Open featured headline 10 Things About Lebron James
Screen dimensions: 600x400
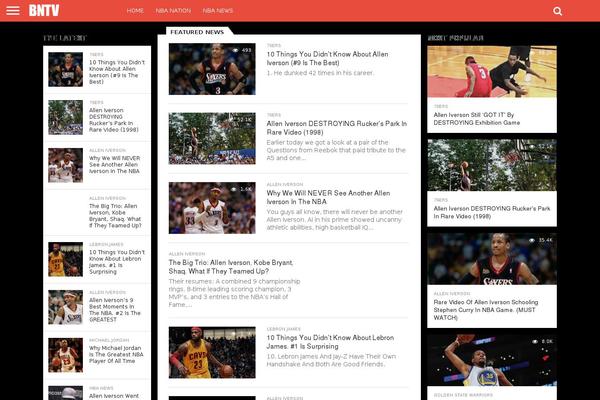click(330, 342)
